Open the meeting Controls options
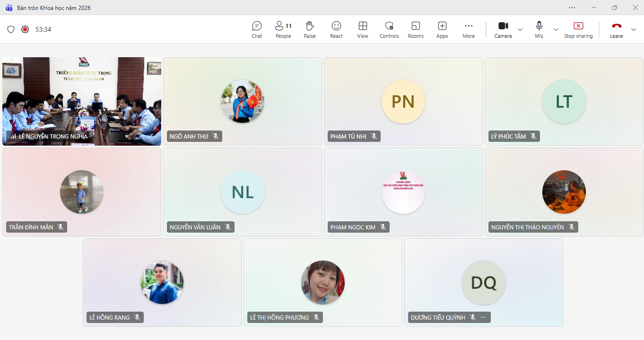Screen dimensions: 644x340 pyautogui.click(x=389, y=29)
